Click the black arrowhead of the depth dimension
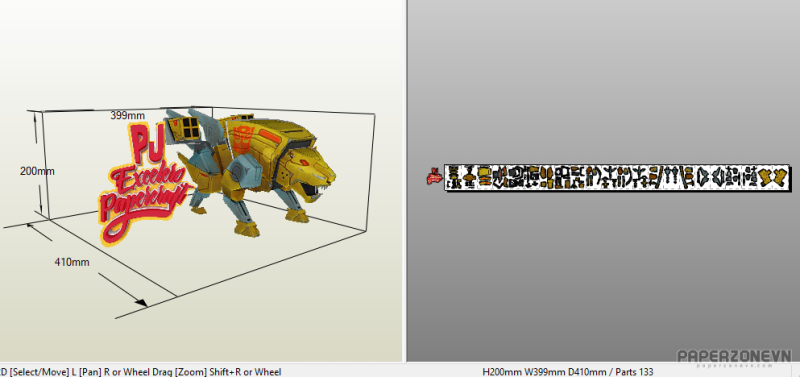The width and height of the screenshot is (800, 377). 141,302
